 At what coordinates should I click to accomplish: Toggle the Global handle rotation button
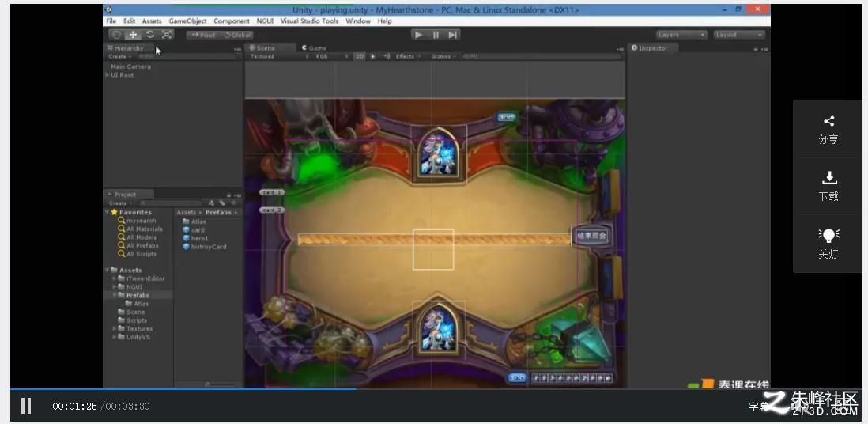coord(237,35)
